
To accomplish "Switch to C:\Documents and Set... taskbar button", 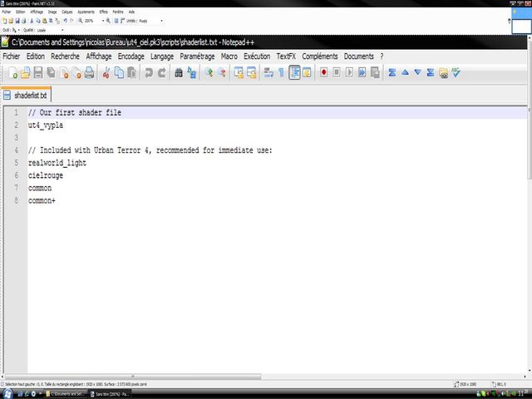I will click(x=66, y=394).
